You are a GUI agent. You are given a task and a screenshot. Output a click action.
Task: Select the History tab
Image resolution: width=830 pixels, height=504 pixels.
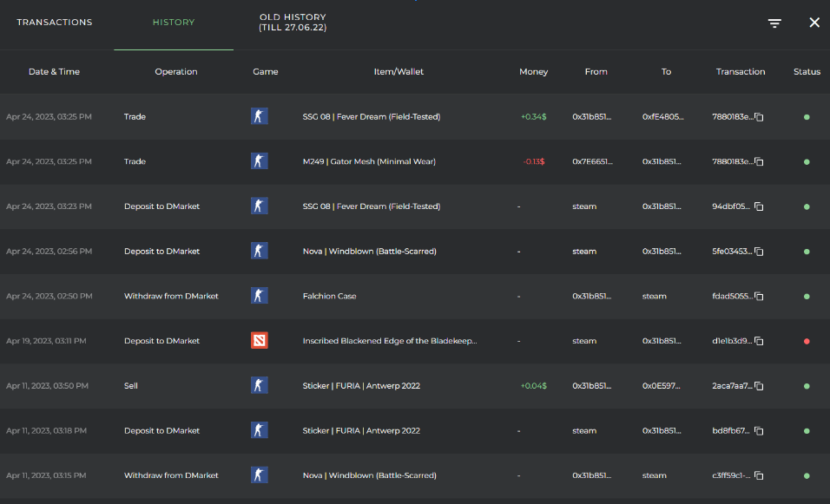(174, 23)
